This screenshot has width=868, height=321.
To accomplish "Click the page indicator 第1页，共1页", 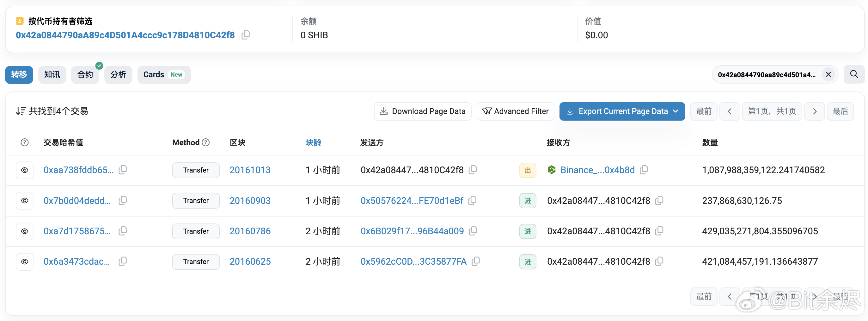I will [x=772, y=111].
